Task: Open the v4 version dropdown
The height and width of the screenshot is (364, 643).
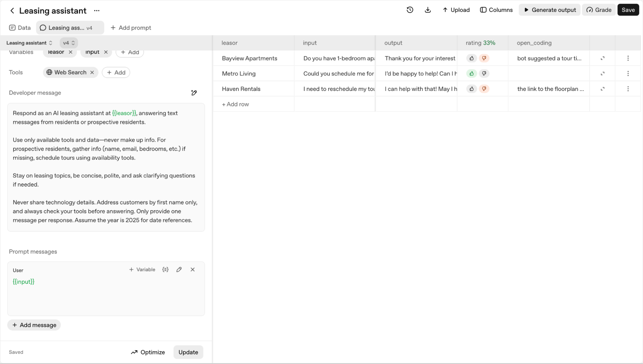Action: pos(69,43)
